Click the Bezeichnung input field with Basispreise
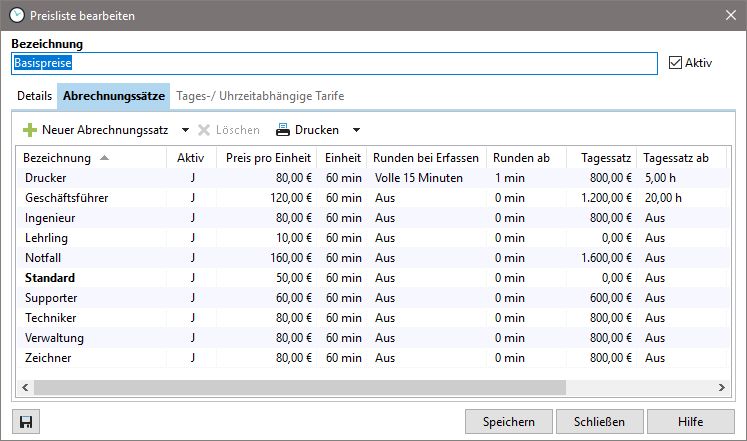This screenshot has width=747, height=441. pyautogui.click(x=334, y=63)
